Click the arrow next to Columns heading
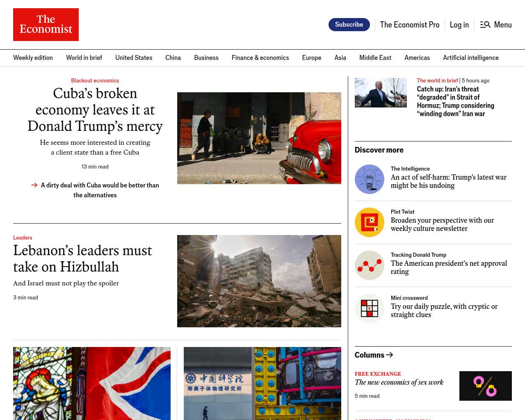 pyautogui.click(x=390, y=355)
